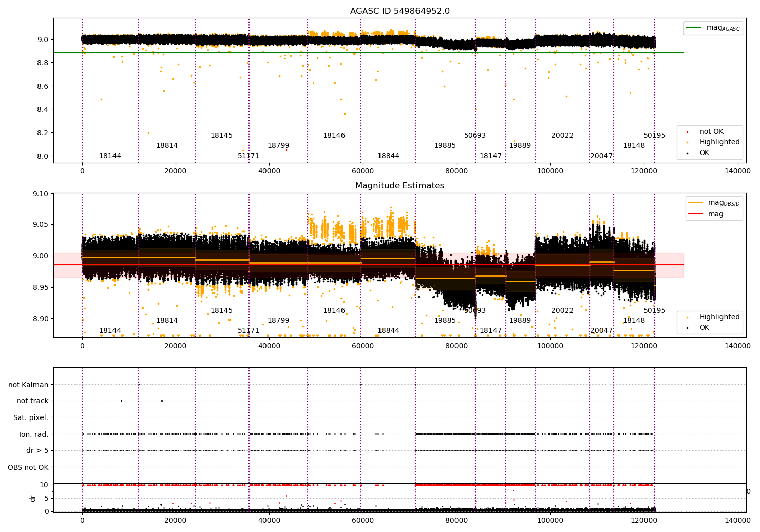Click obsid label 18144 in Magnitude Estimates plot
This screenshot has width=760, height=532.
[110, 331]
